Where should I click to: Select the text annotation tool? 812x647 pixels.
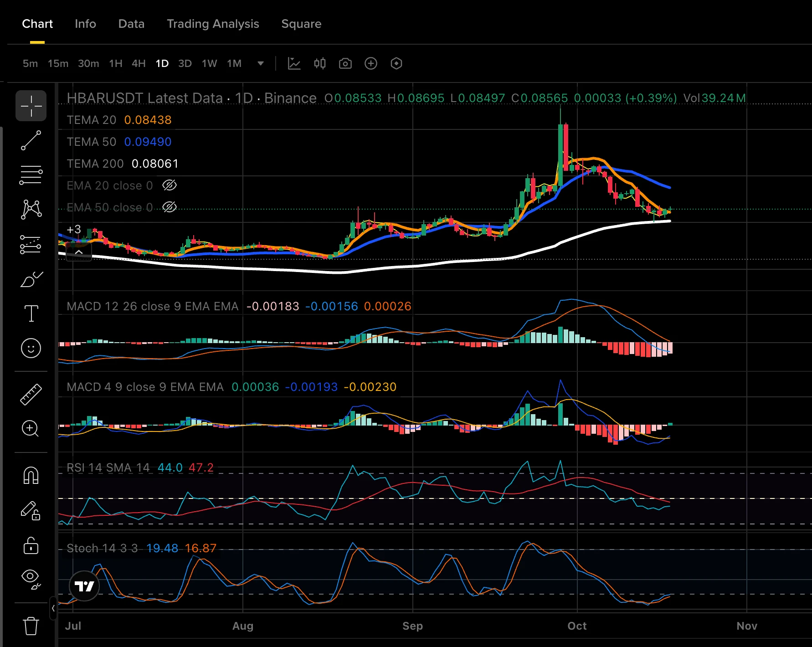pyautogui.click(x=31, y=313)
